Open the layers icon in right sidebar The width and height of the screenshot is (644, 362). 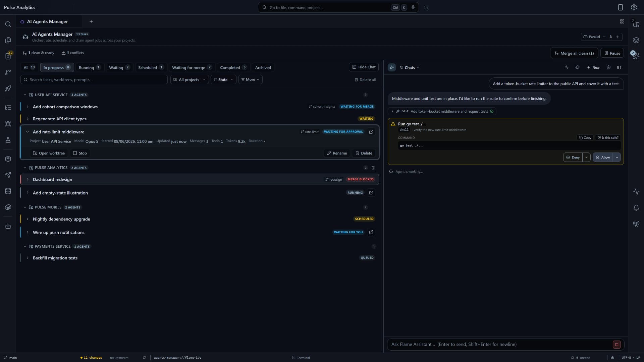point(636,40)
